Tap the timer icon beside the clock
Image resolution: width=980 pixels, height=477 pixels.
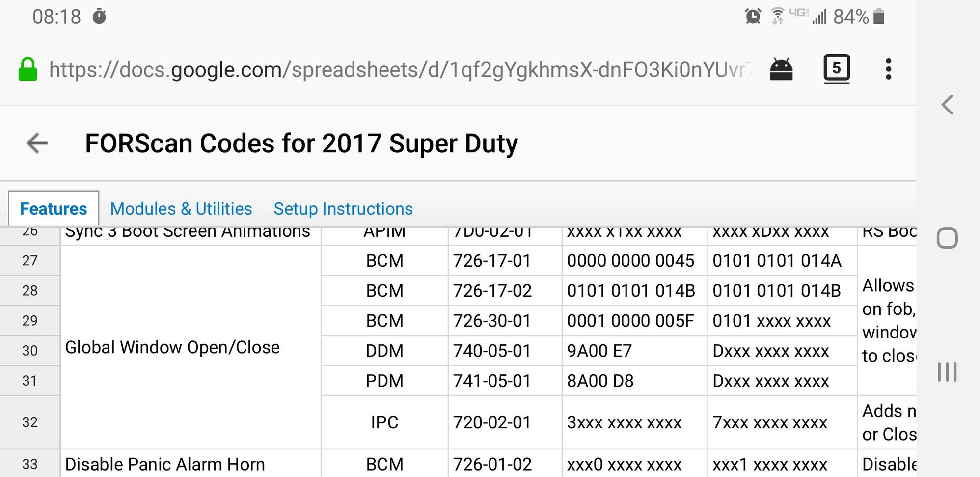[x=100, y=17]
